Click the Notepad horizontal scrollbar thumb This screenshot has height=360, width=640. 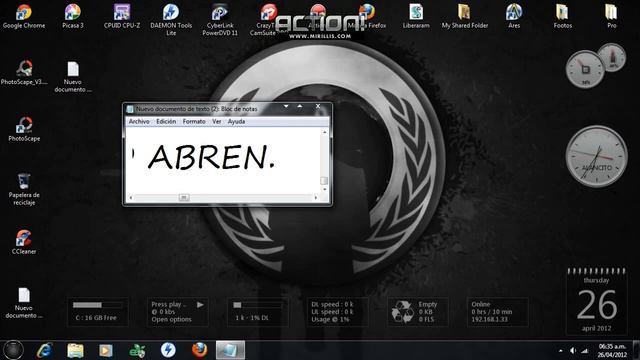pos(184,198)
